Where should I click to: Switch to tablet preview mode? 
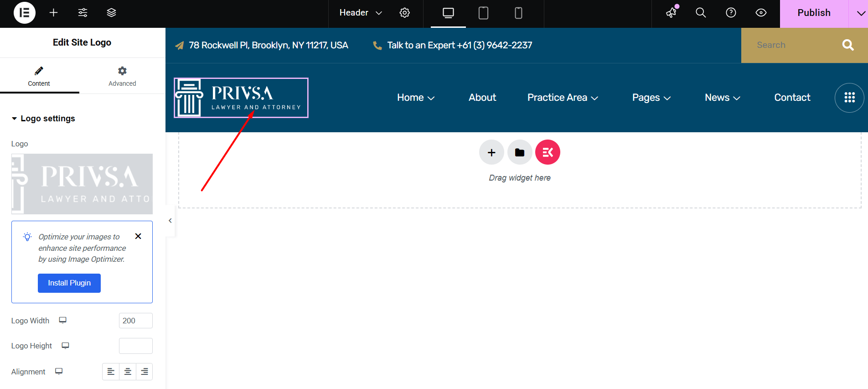[x=483, y=13]
